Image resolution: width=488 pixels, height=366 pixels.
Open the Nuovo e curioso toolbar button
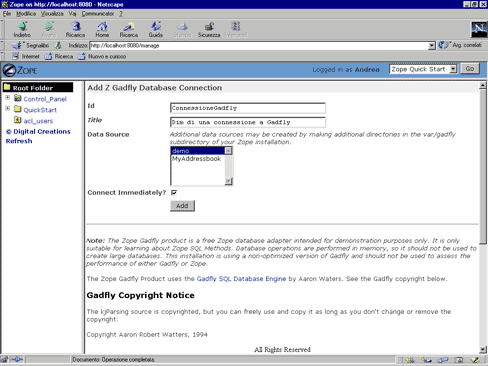(102, 56)
